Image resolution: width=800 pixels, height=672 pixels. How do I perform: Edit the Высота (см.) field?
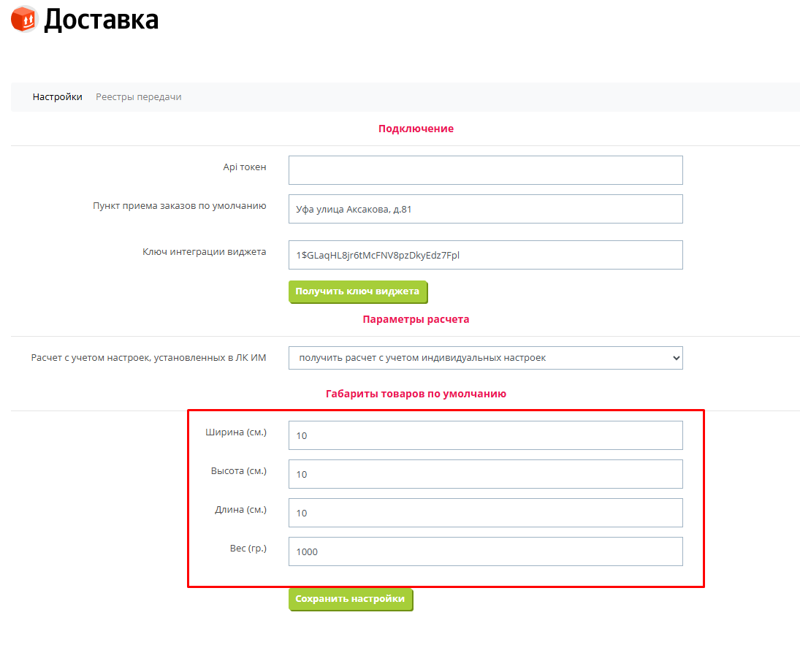[485, 475]
